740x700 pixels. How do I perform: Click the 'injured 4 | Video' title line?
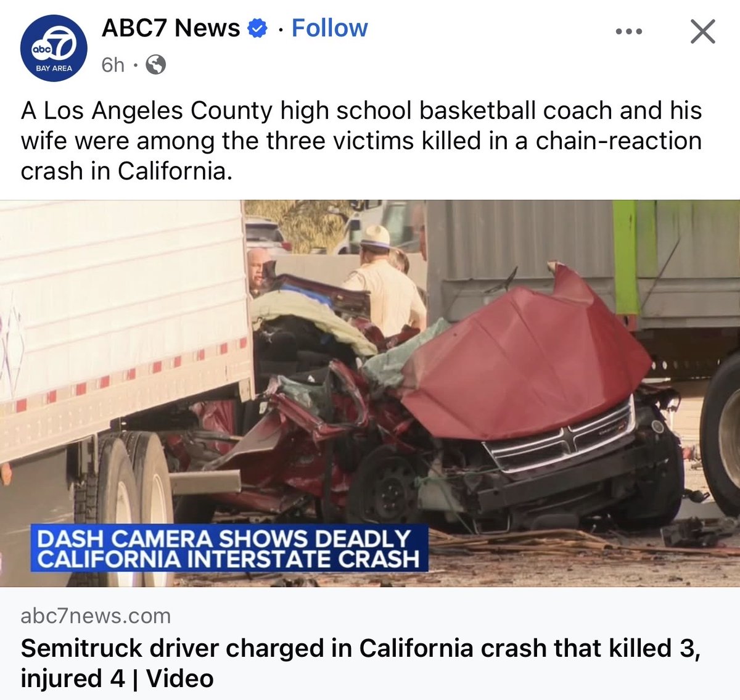[x=117, y=678]
